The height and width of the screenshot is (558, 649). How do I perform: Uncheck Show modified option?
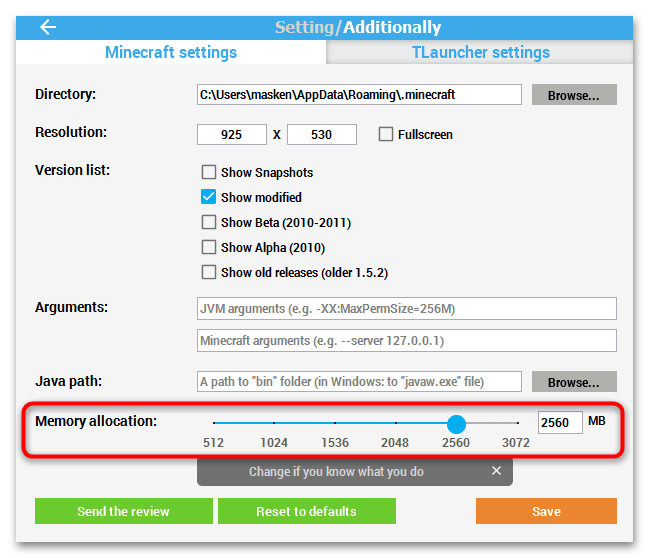[209, 197]
